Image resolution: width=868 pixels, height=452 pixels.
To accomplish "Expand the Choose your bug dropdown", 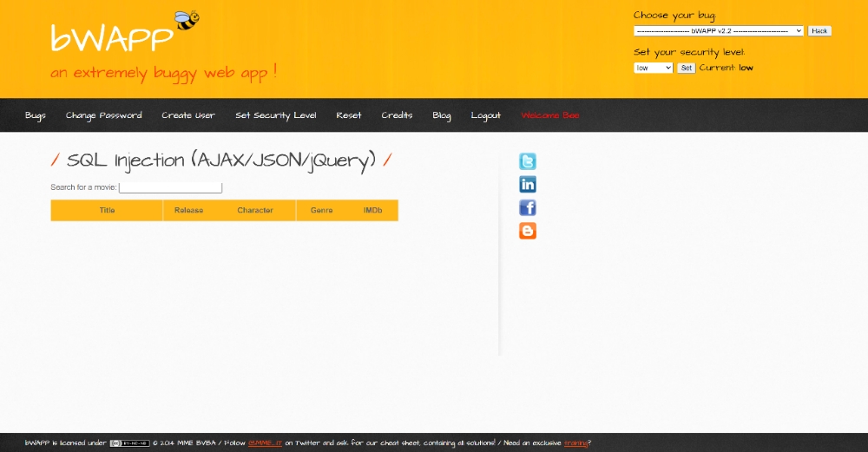I will [719, 31].
